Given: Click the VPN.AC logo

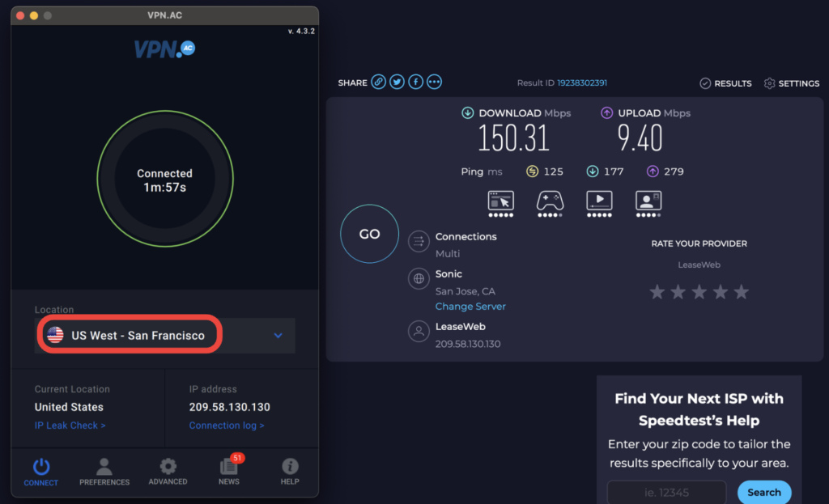Looking at the screenshot, I should (164, 49).
